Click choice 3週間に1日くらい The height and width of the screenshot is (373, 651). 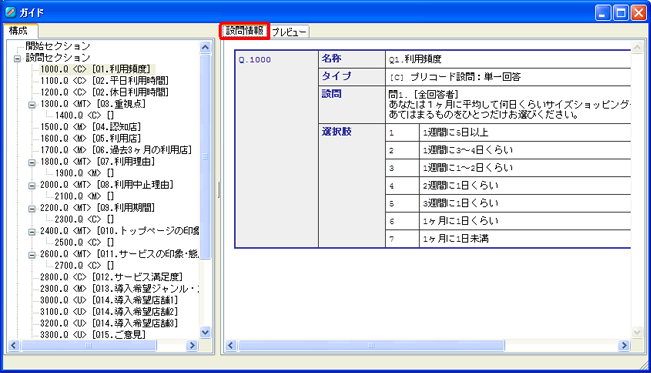point(461,203)
